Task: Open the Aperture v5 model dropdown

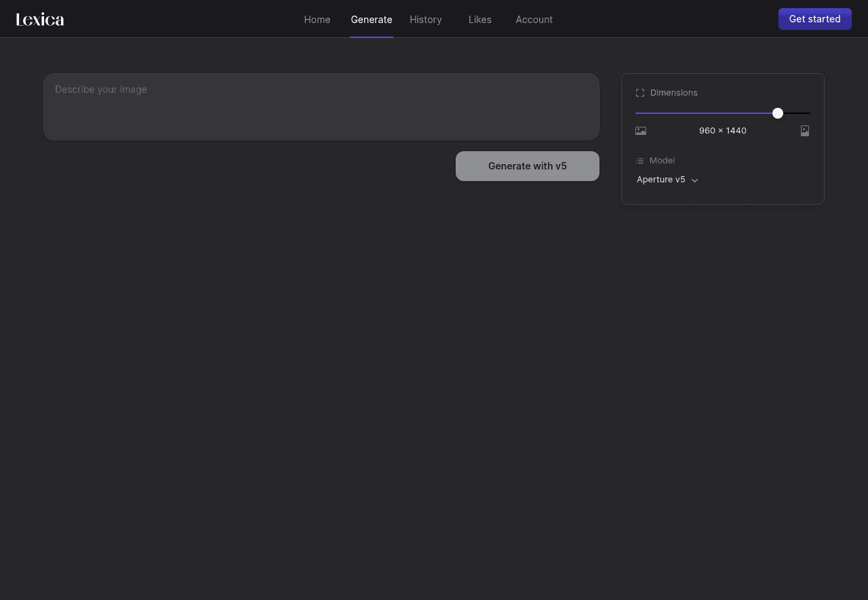Action: 661,180
